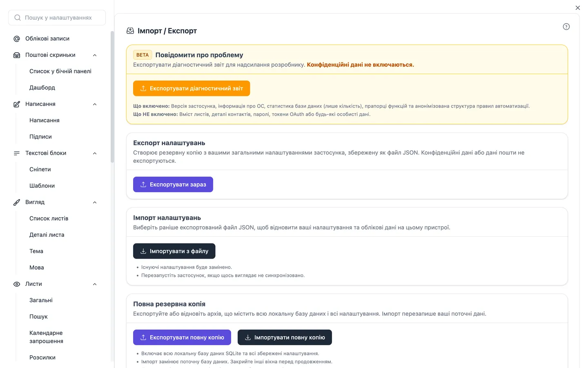Collapse the Текстові блоки section
The height and width of the screenshot is (368, 588).
[x=95, y=153]
